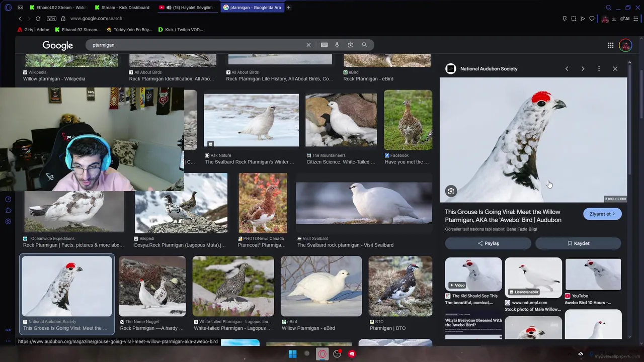
Task: Take a snapshot with the capture icon
Action: [x=574, y=19]
